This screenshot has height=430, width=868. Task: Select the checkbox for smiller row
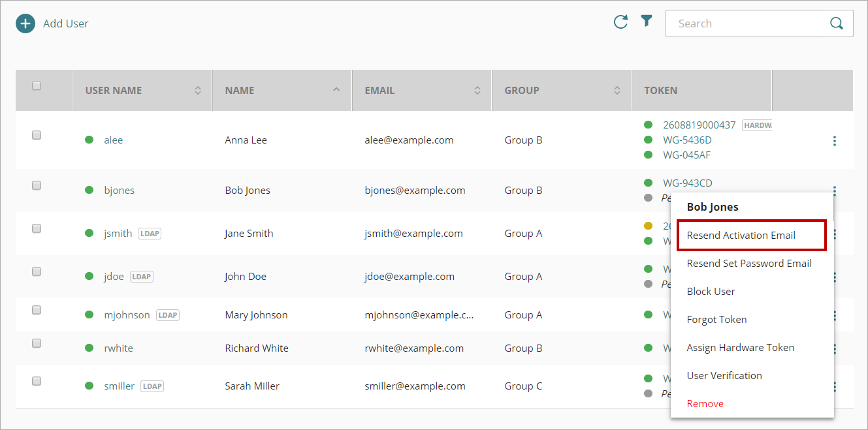click(x=37, y=381)
